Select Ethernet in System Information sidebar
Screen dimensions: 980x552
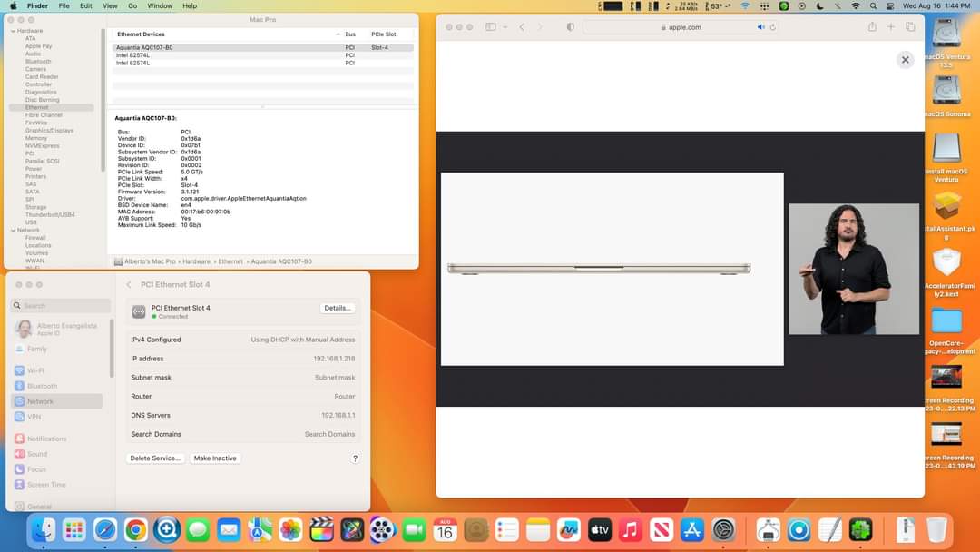(x=51, y=107)
